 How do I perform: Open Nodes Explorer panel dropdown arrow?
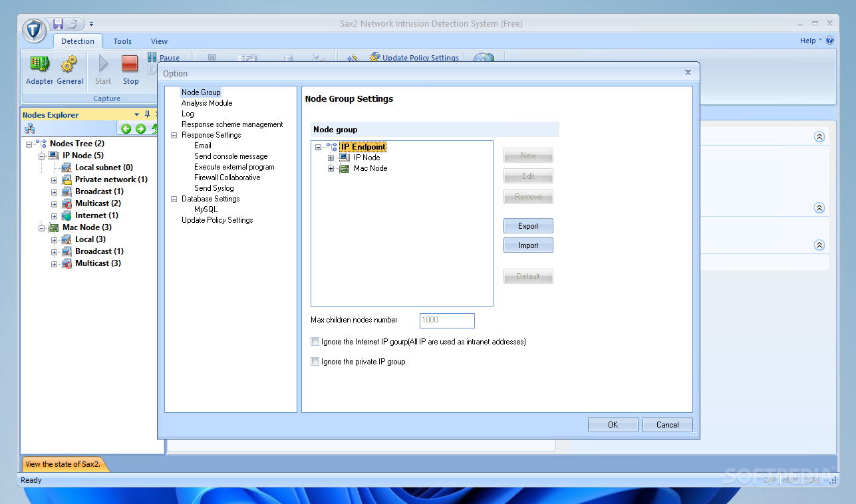coord(137,114)
